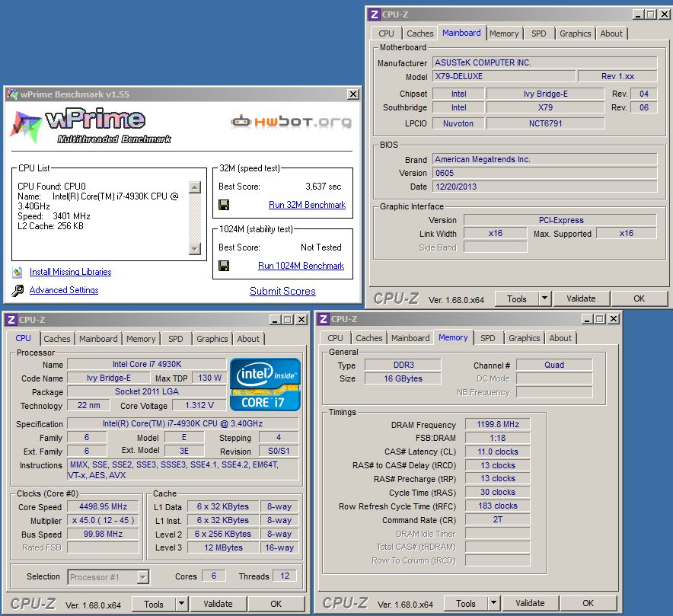The height and width of the screenshot is (616, 673).
Task: Switch to Caches tab in CPU window
Action: point(56,339)
